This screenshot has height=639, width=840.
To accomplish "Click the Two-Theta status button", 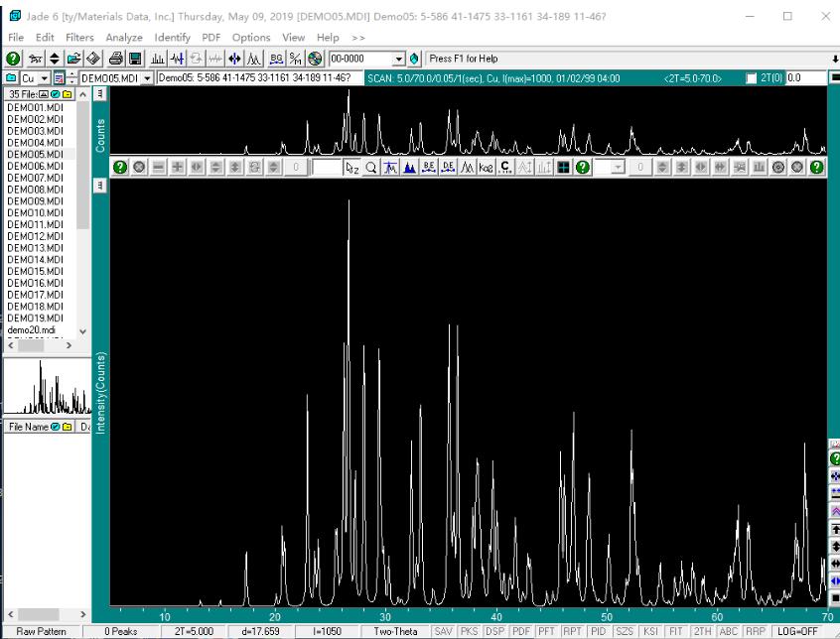I will coord(395,631).
